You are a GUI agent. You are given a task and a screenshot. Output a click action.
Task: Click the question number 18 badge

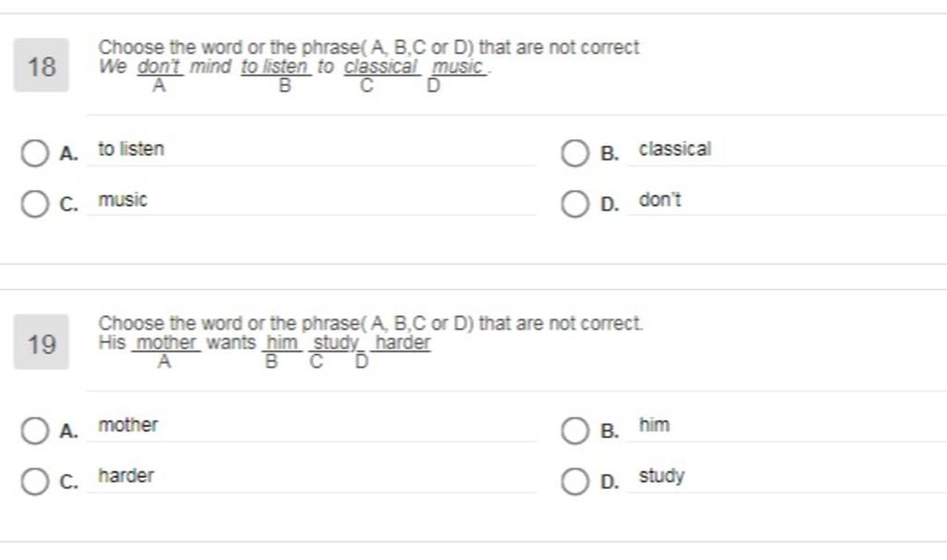coord(41,66)
